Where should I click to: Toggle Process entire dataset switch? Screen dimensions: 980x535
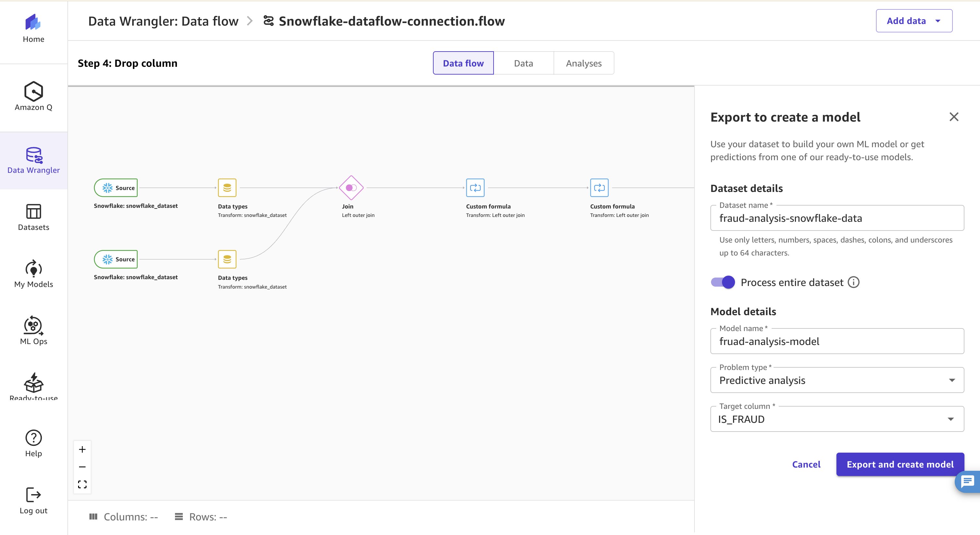click(723, 282)
